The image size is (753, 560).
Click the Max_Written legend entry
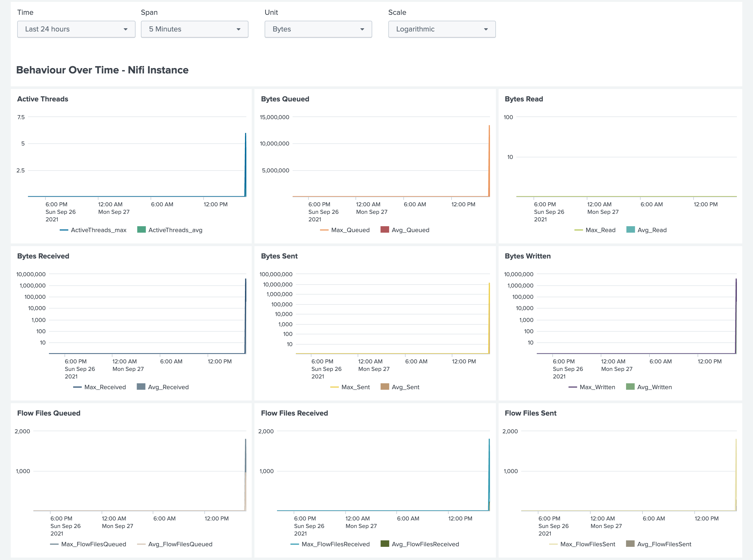(x=592, y=387)
